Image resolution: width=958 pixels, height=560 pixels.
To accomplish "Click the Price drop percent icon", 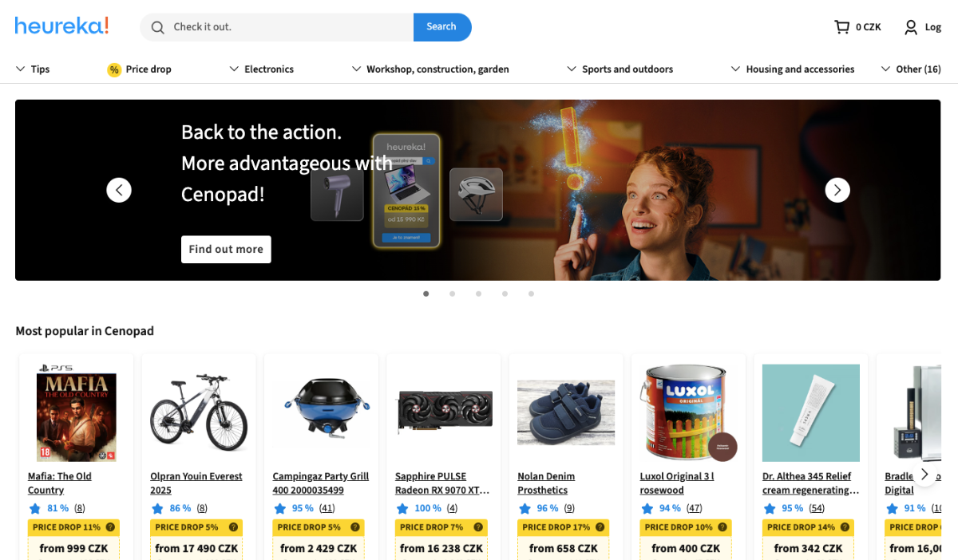I will click(x=114, y=69).
